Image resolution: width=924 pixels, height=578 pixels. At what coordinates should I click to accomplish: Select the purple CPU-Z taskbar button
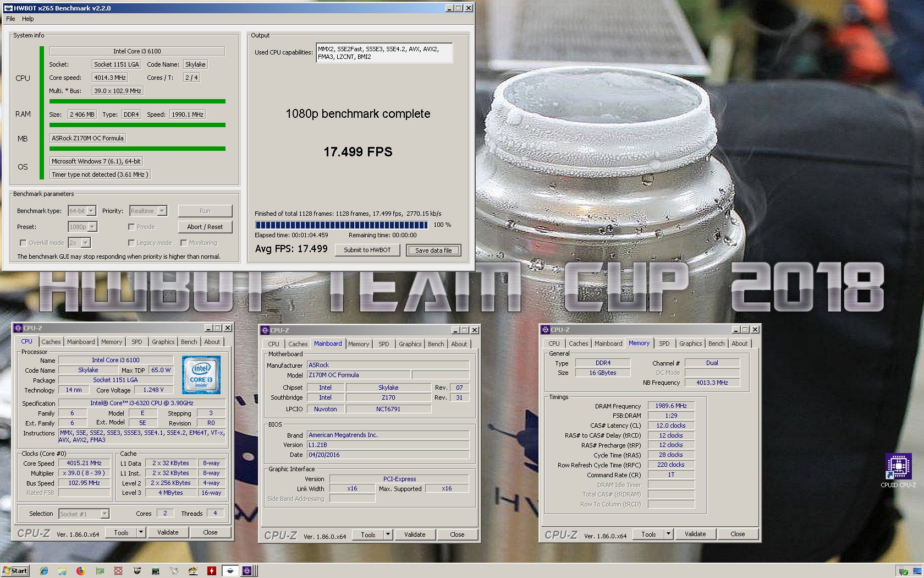pos(248,571)
